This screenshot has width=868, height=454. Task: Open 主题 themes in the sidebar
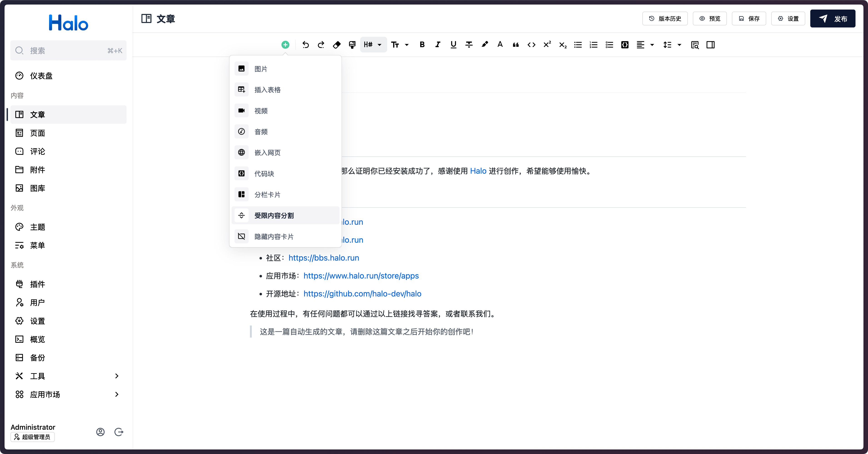tap(68, 227)
